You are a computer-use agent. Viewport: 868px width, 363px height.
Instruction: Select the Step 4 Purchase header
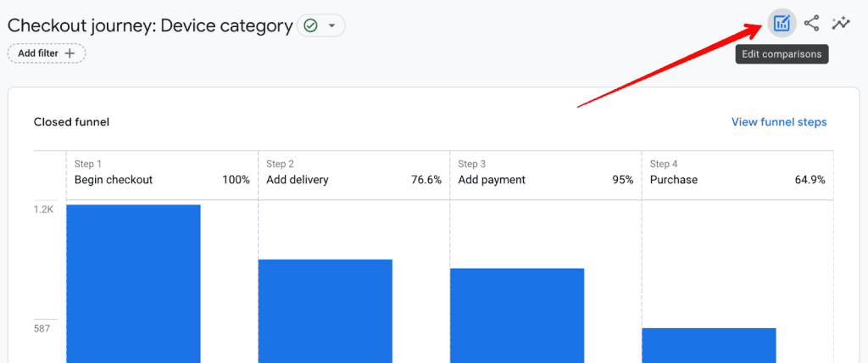(737, 173)
